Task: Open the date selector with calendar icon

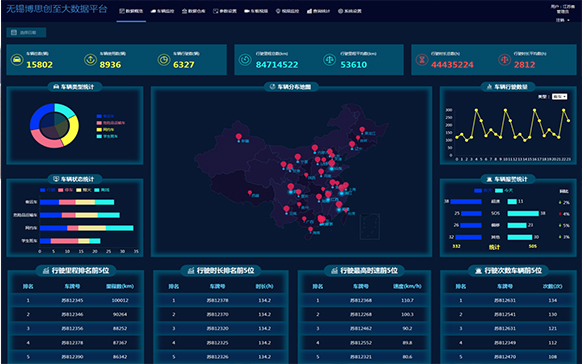Action: 26,33
